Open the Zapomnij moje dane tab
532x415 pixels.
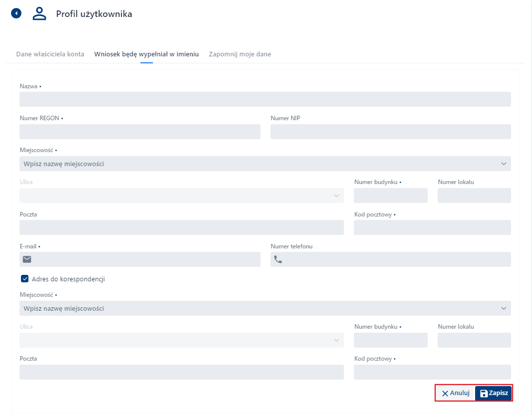pos(240,54)
